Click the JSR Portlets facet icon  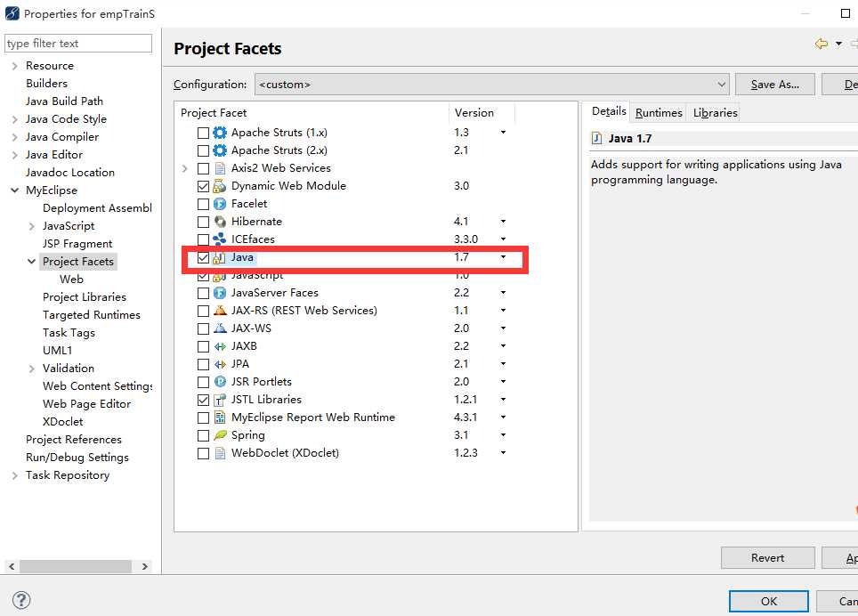tap(220, 382)
